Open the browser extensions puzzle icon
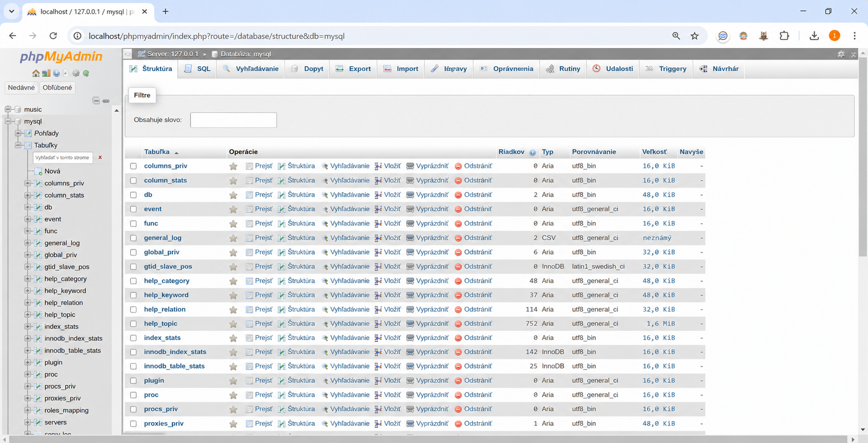Screen dimensions: 868x443 click(x=784, y=36)
